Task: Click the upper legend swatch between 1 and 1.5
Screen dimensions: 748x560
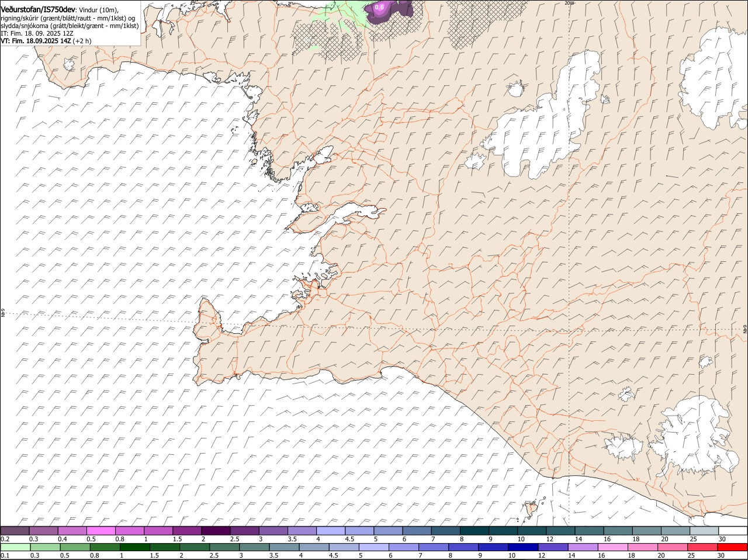Action: coord(158,531)
